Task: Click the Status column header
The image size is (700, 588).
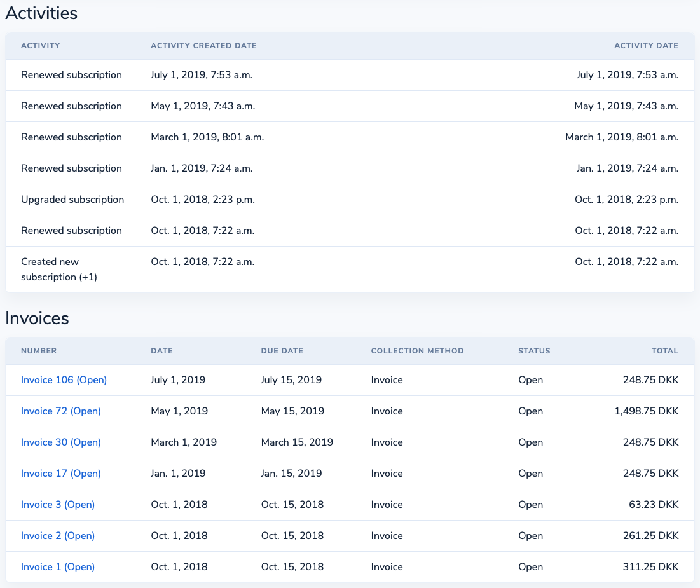Action: pos(534,351)
